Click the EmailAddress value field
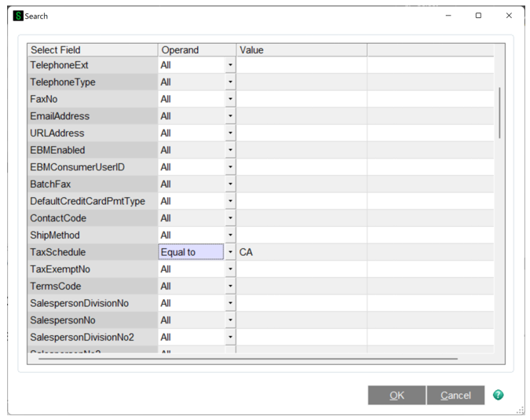This screenshot has width=530, height=420. coord(302,116)
